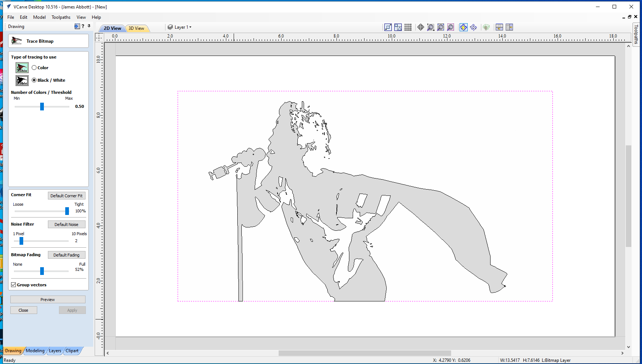Open the Model menu

tap(39, 17)
